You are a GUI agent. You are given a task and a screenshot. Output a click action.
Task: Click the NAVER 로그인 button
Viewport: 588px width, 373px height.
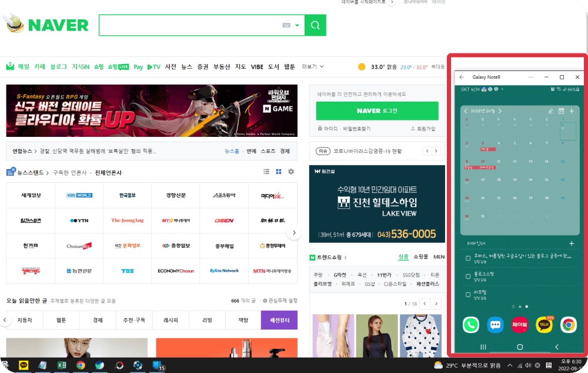pyautogui.click(x=376, y=110)
